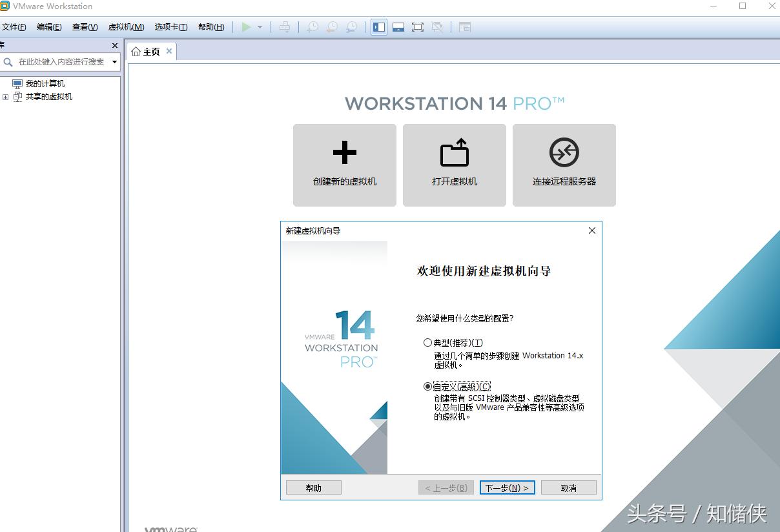Open the 虚拟机 menu
This screenshot has height=532, width=780.
tap(125, 26)
